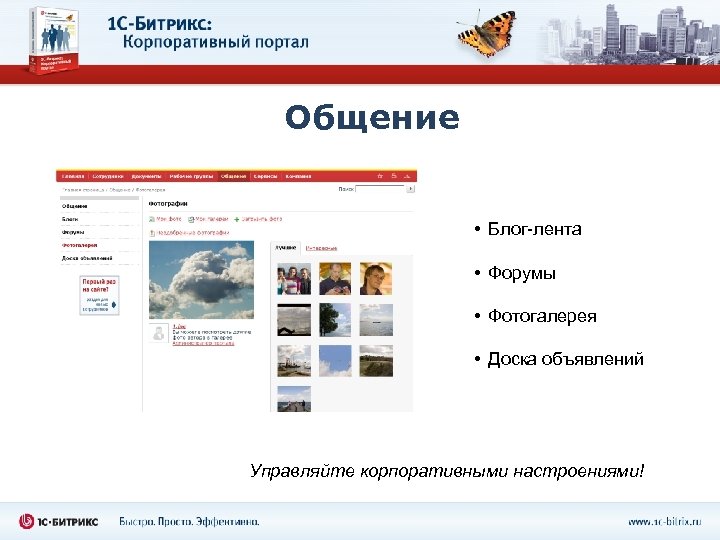Open the tree against sky thumbnail
The image size is (720, 540).
335,320
